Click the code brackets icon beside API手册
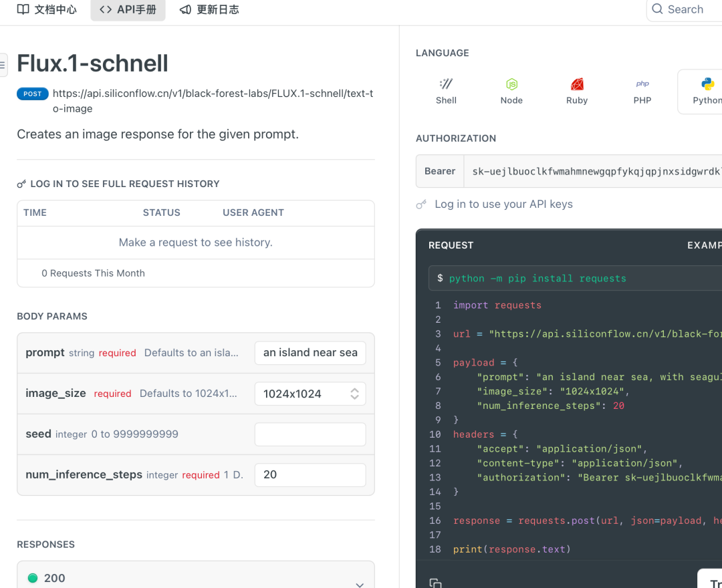Image resolution: width=722 pixels, height=588 pixels. pyautogui.click(x=106, y=9)
